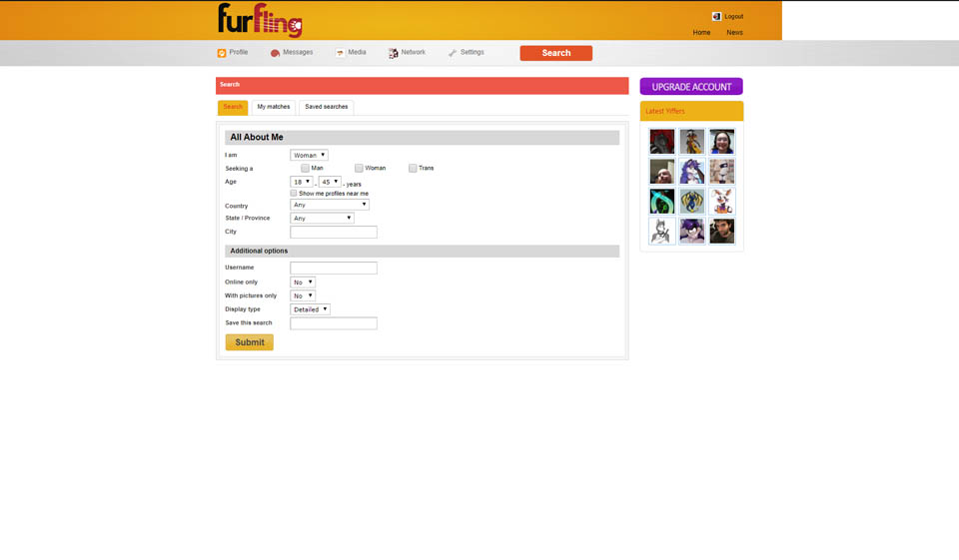Screen dimensions: 959x560
Task: Click the Upgrade Account button
Action: point(691,87)
